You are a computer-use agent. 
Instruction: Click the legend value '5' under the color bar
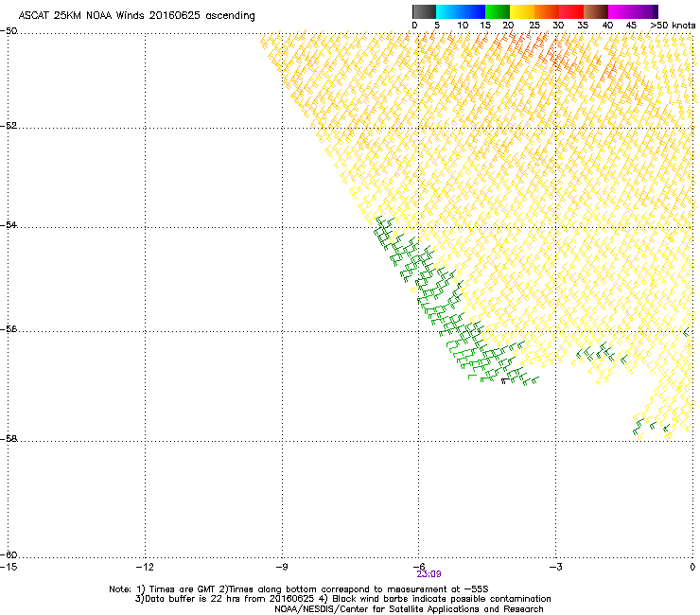[437, 26]
